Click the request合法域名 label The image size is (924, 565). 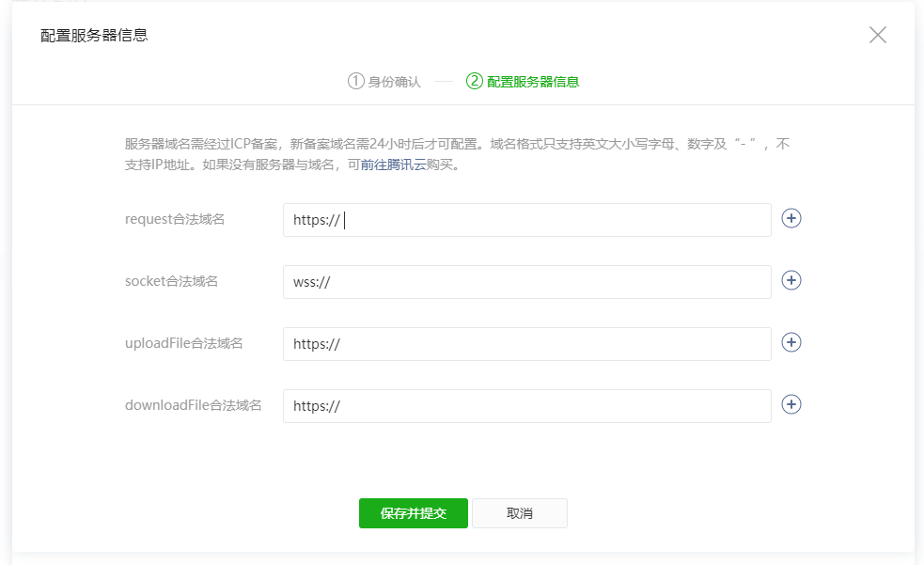[175, 219]
